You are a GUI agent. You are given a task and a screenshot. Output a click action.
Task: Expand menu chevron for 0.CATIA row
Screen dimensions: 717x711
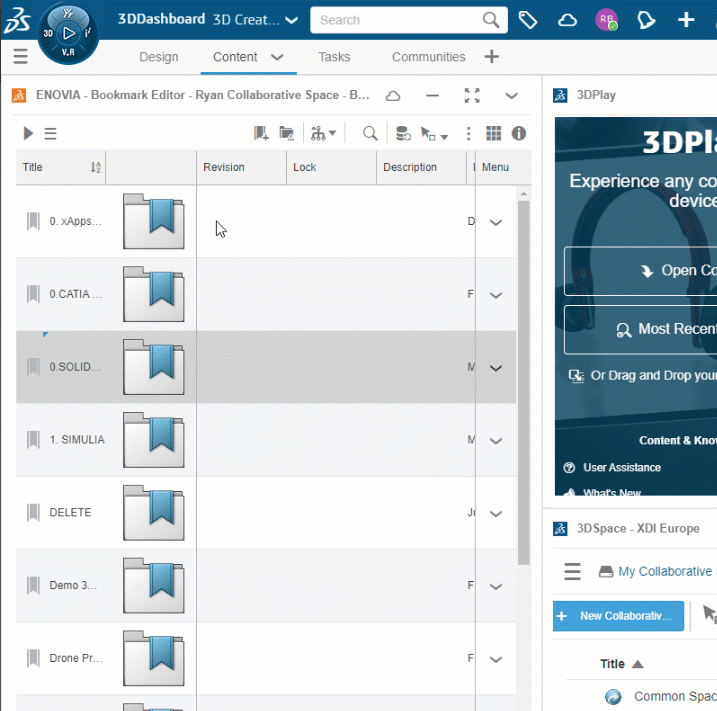pyautogui.click(x=495, y=295)
